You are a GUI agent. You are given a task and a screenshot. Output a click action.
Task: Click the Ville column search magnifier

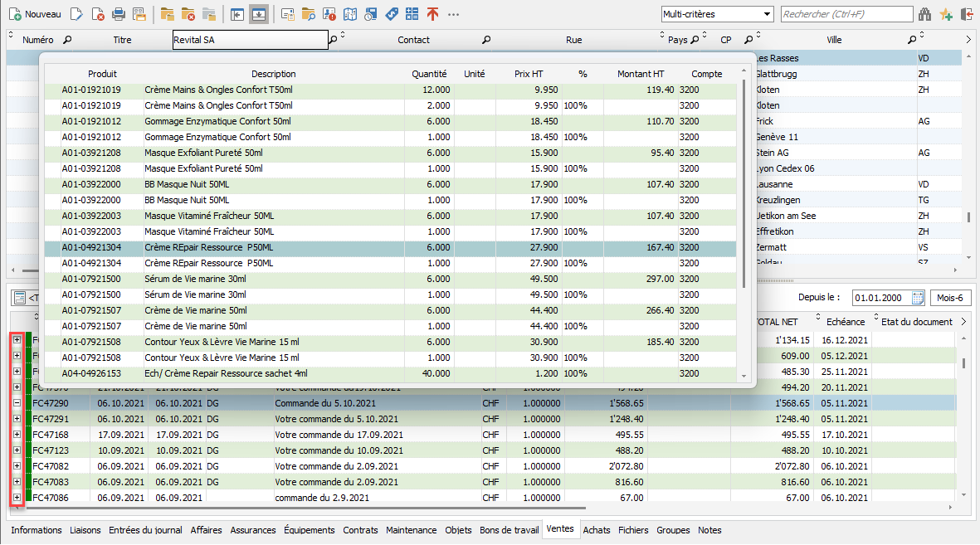pyautogui.click(x=912, y=39)
